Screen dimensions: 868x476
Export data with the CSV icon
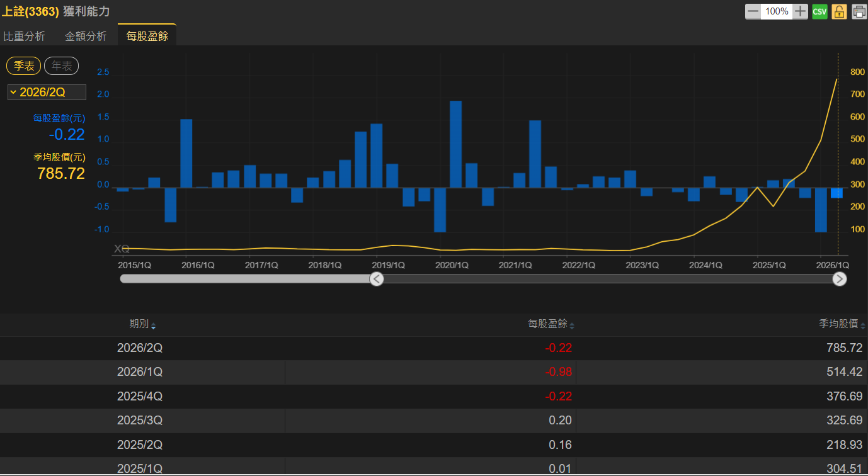tap(819, 11)
